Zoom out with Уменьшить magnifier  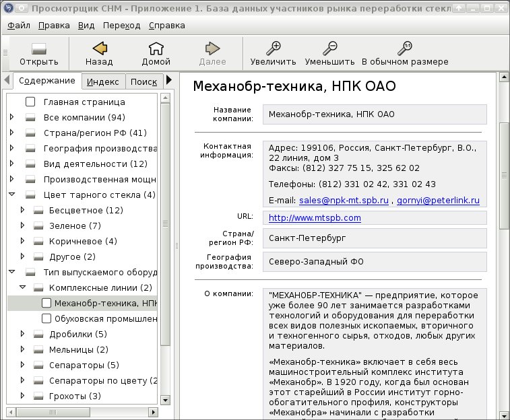coord(330,48)
